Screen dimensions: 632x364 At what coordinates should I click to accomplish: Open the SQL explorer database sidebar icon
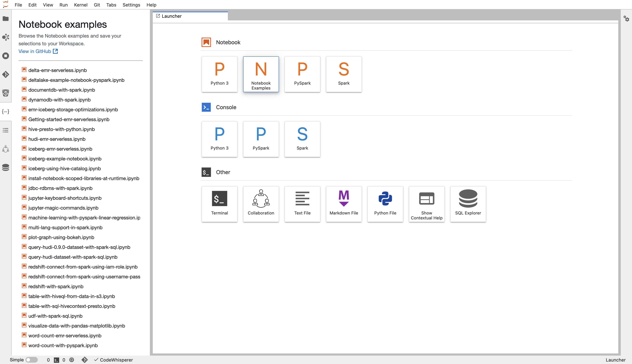(x=5, y=167)
